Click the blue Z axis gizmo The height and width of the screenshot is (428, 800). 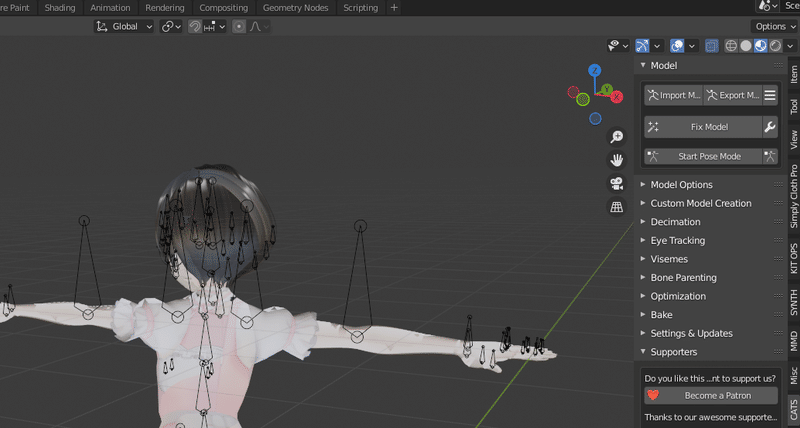click(594, 71)
